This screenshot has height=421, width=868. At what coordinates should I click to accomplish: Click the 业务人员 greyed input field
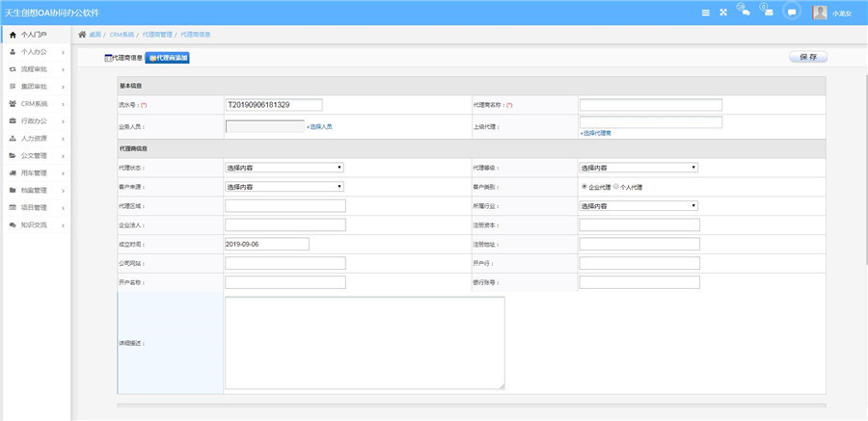pyautogui.click(x=264, y=127)
